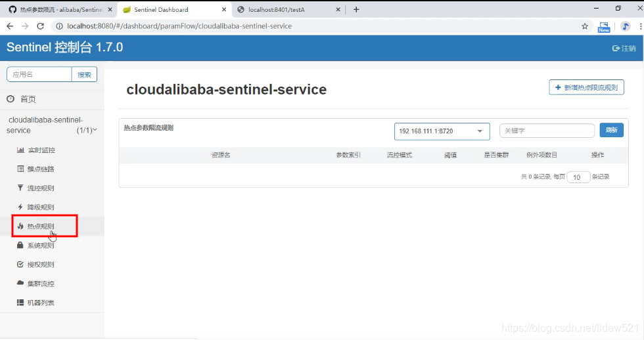The height and width of the screenshot is (340, 644).
Task: Click the lock icon beside 系统规则
Action: [20, 245]
